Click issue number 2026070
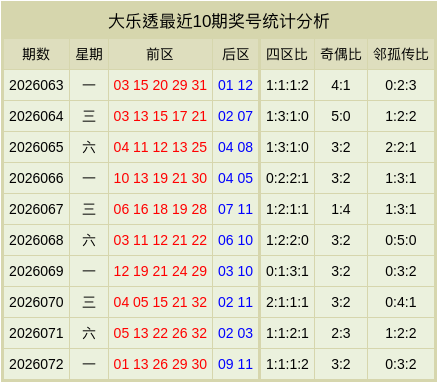The width and height of the screenshot is (438, 383). 36,302
